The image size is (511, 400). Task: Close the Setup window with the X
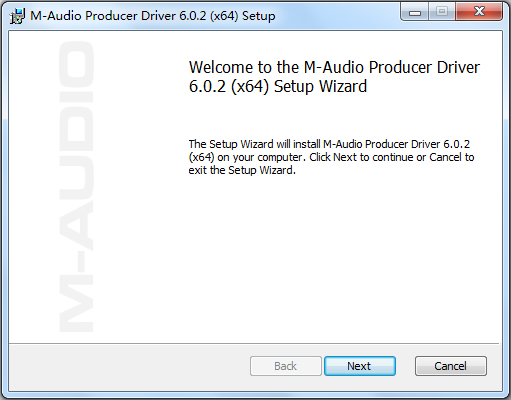[479, 12]
